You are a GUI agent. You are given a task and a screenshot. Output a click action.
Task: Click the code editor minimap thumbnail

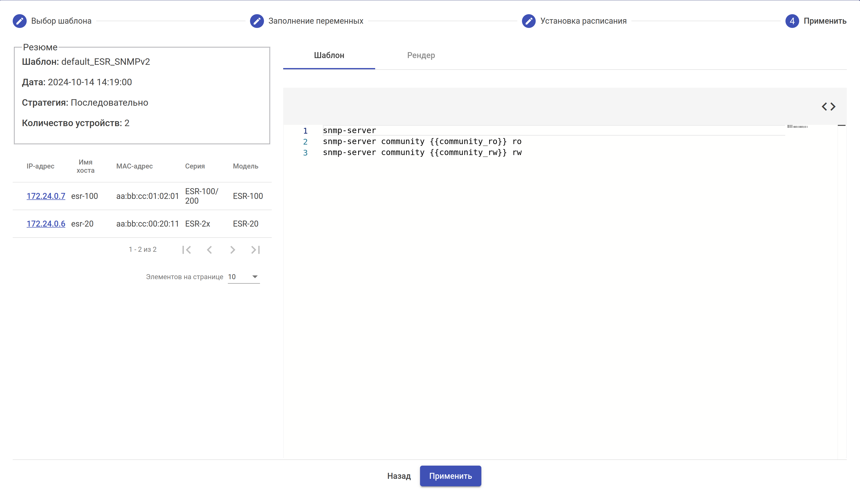[x=797, y=127]
